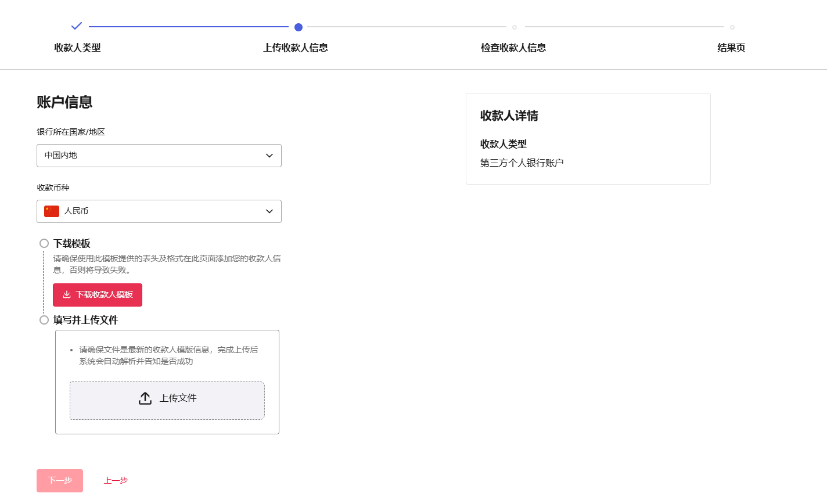The width and height of the screenshot is (827, 504).
Task: Open the 结果页 step label
Action: (731, 48)
